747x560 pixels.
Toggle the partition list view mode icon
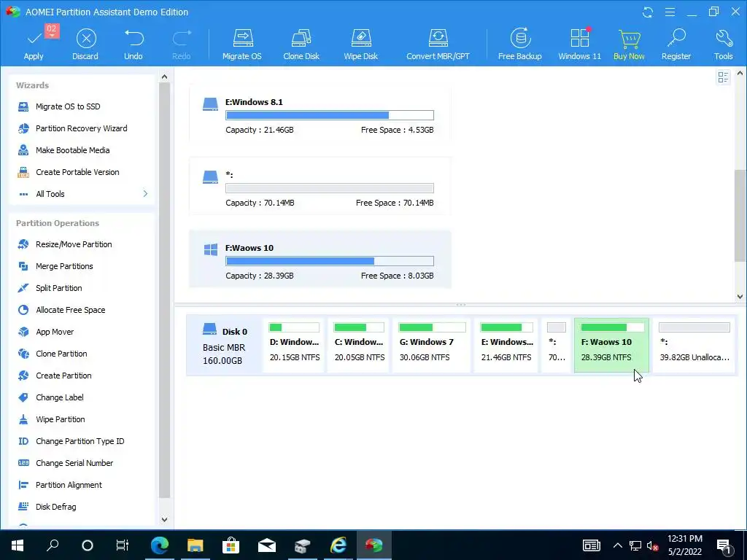pyautogui.click(x=723, y=77)
